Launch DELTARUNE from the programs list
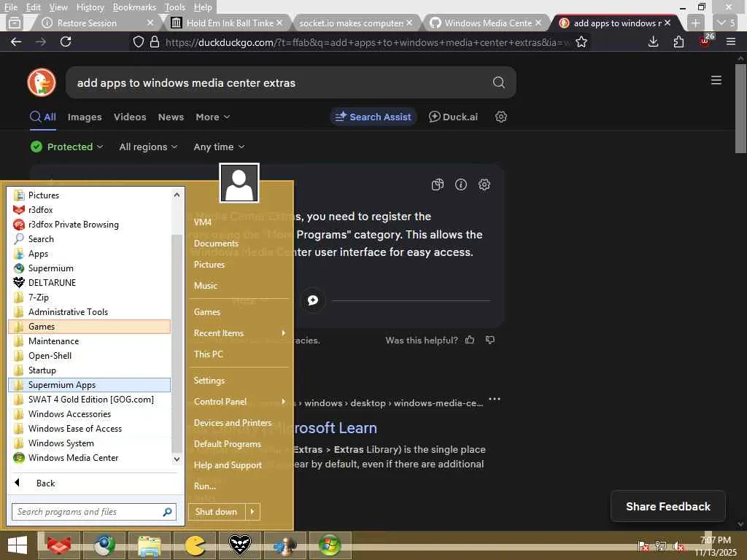The height and width of the screenshot is (560, 747). tap(90, 282)
